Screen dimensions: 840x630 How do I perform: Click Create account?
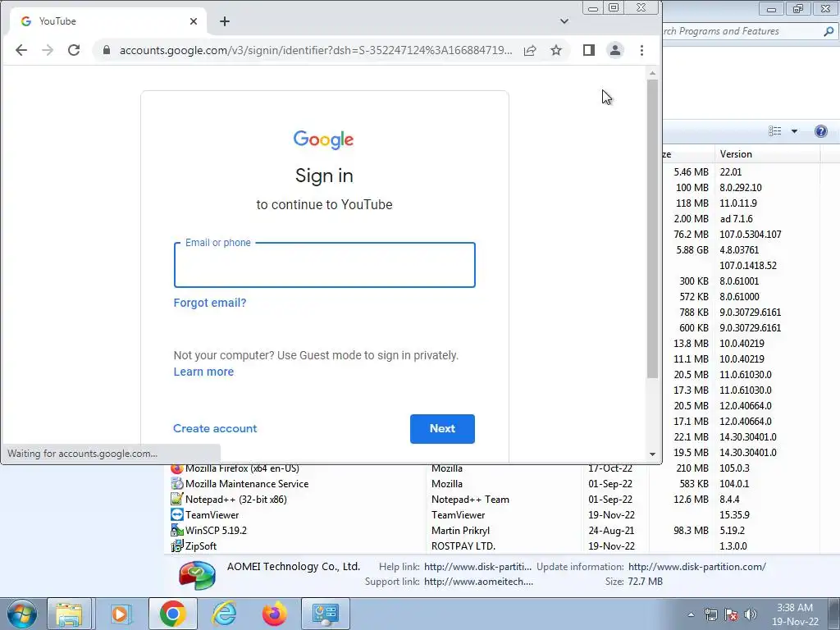(x=215, y=428)
